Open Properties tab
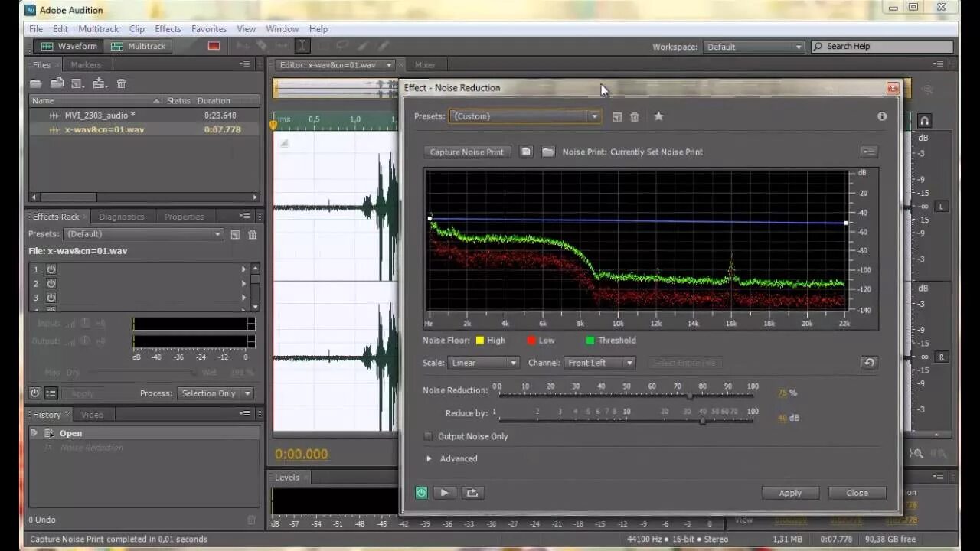Image resolution: width=980 pixels, height=551 pixels. click(x=184, y=217)
